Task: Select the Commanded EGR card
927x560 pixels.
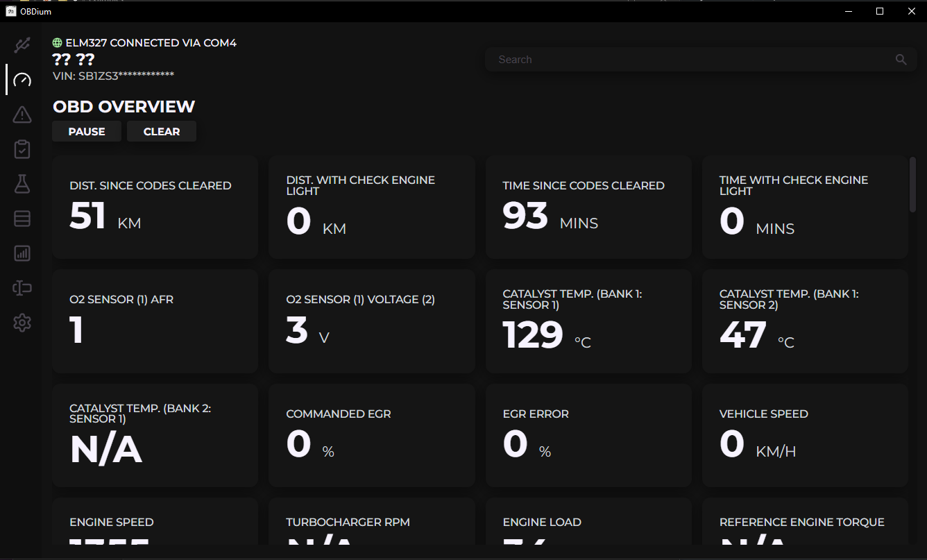Action: [x=371, y=436]
